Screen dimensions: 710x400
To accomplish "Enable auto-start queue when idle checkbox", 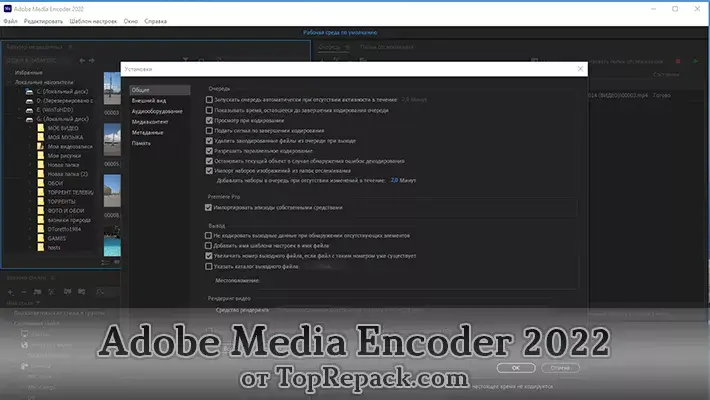I will (209, 99).
